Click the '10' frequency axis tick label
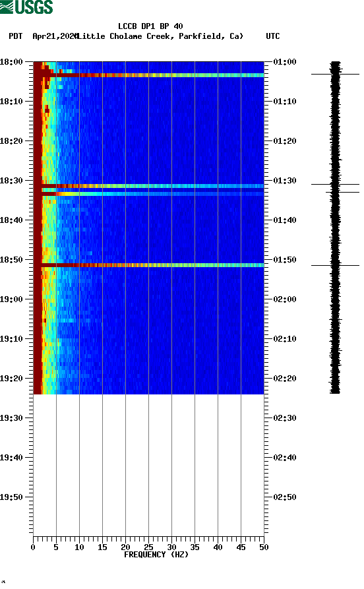Screen dimensions: 364x589 pyautogui.click(x=79, y=547)
